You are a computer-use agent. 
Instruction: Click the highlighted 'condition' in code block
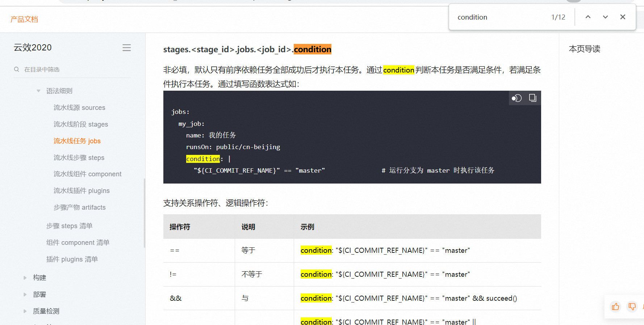[203, 159]
